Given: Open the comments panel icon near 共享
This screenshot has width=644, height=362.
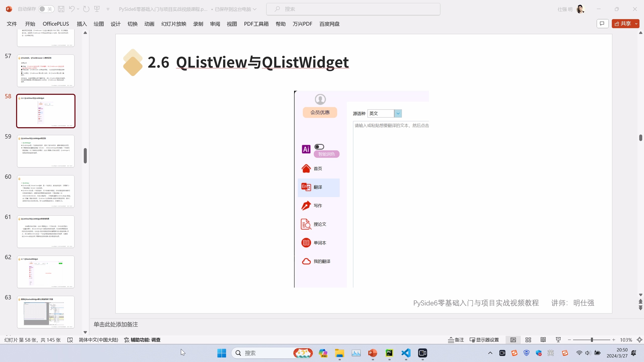Looking at the screenshot, I should click(x=602, y=23).
